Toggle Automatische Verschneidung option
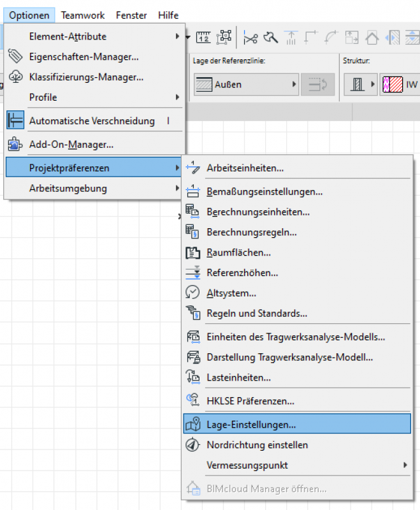The image size is (420, 510). [x=92, y=120]
